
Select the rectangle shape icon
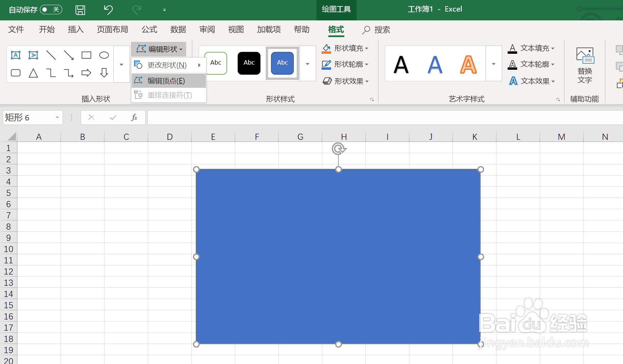click(x=86, y=55)
